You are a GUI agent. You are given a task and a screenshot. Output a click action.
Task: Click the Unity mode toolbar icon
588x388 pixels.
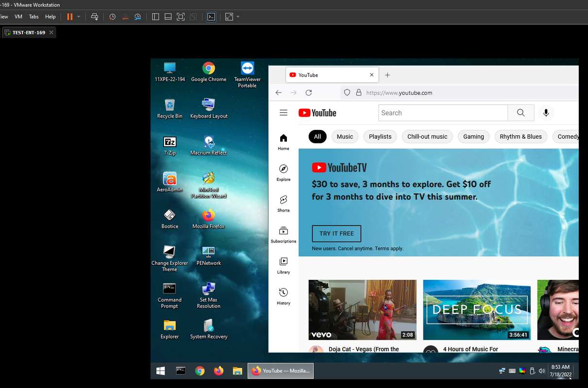tap(193, 16)
